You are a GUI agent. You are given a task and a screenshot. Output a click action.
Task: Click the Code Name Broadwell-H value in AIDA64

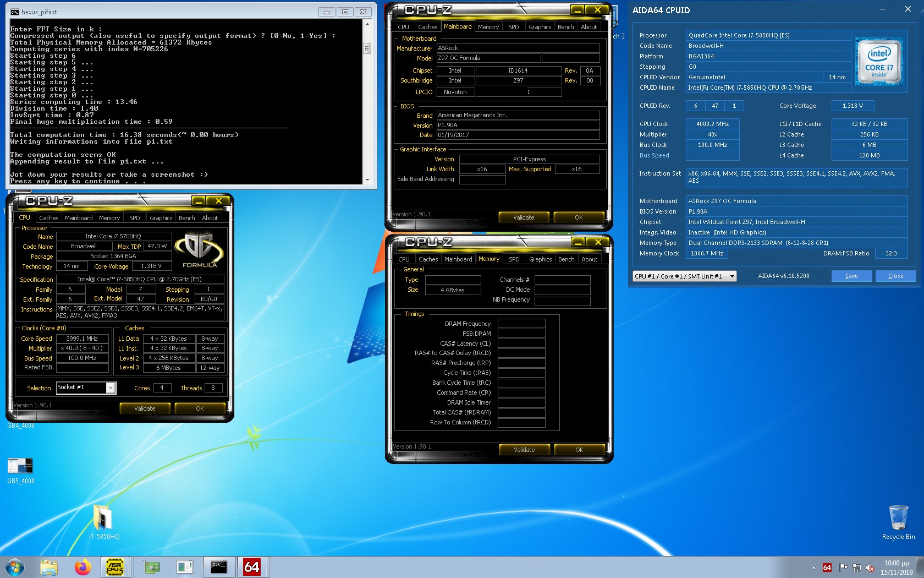768,46
